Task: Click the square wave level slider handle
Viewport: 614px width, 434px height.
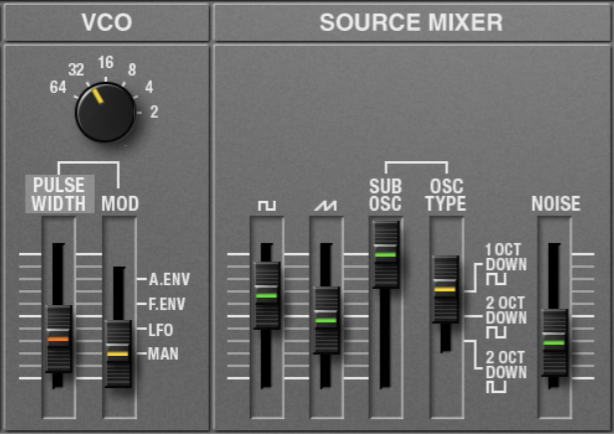Action: [x=266, y=295]
